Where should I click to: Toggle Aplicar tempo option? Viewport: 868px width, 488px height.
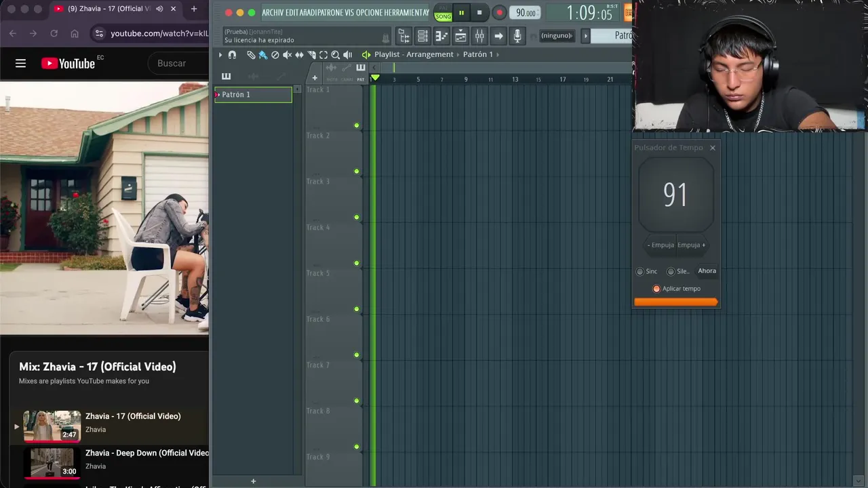click(676, 289)
